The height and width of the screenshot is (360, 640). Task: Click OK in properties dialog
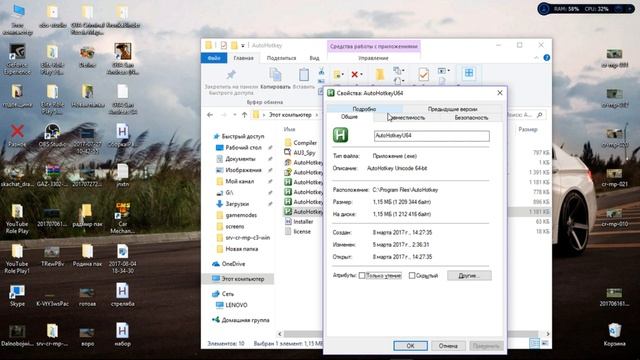[x=410, y=346]
